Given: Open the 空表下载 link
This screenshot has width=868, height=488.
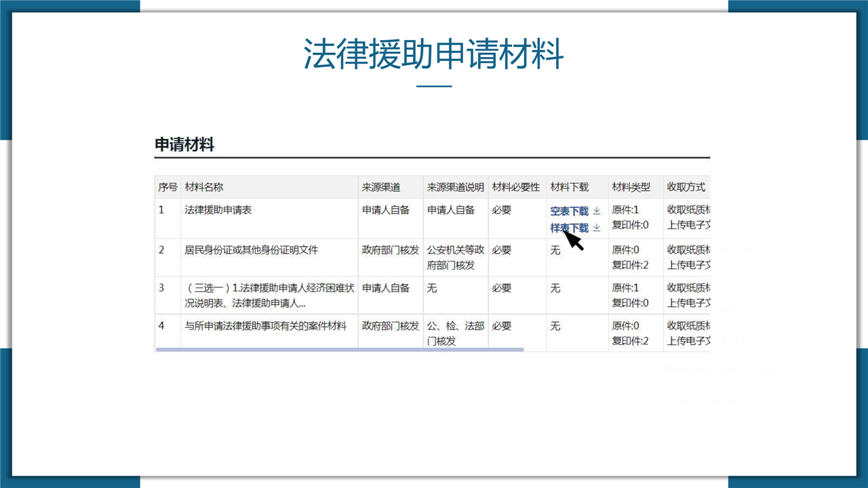Looking at the screenshot, I should [x=569, y=211].
